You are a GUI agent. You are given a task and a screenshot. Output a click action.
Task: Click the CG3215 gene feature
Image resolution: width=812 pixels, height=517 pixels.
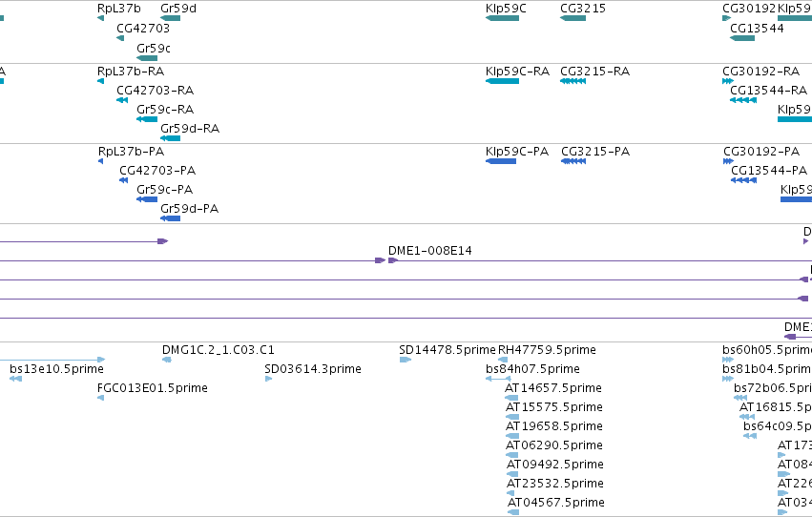click(x=573, y=18)
